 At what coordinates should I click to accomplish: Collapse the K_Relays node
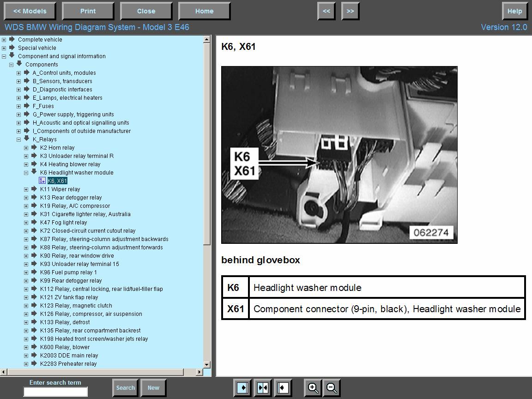[x=18, y=139]
